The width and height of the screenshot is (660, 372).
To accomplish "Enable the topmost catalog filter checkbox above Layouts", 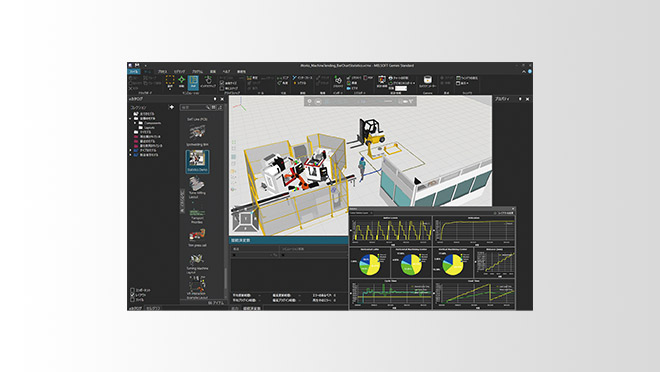I will pos(133,290).
